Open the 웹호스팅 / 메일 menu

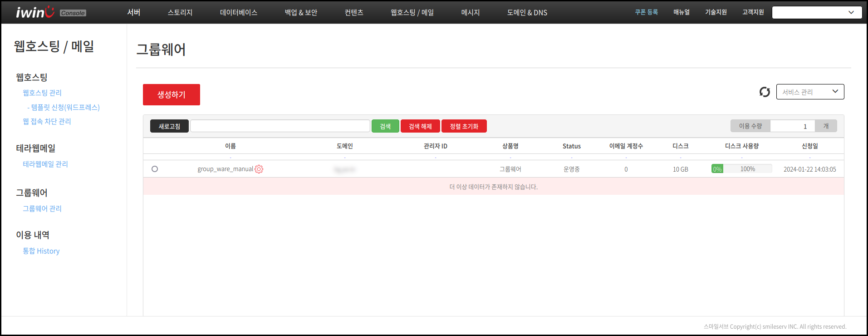click(x=412, y=12)
